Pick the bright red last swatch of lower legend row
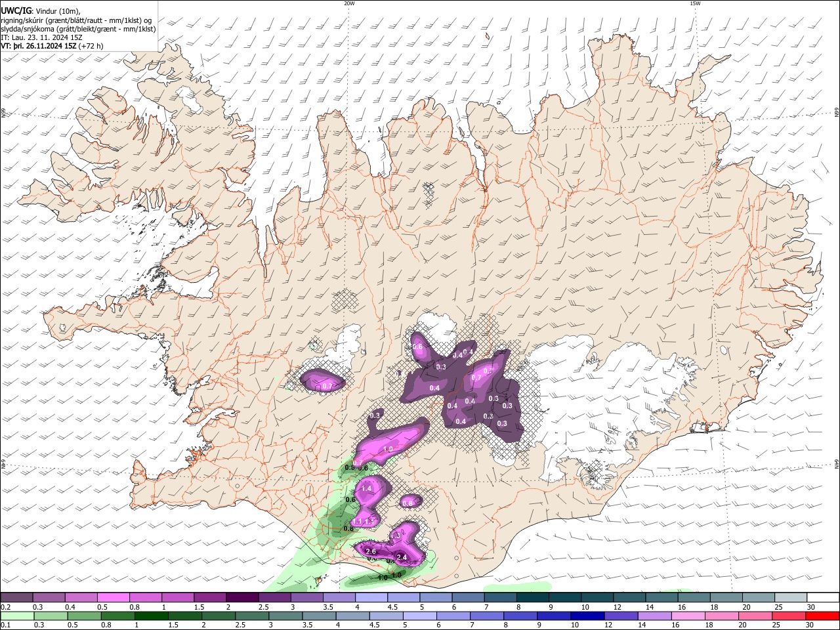The image size is (840, 630). click(x=823, y=616)
